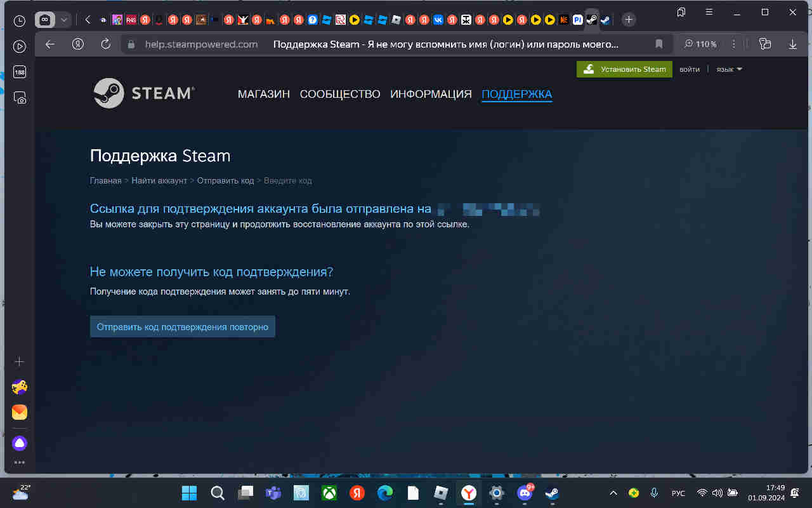812x508 pixels.
Task: Open the Xbox app from taskbar
Action: point(329,493)
